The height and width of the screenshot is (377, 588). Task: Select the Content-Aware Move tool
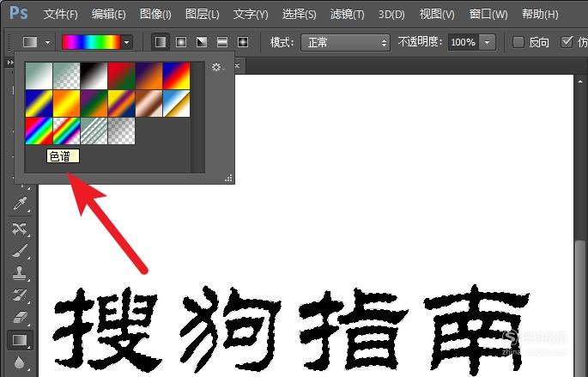(20, 228)
